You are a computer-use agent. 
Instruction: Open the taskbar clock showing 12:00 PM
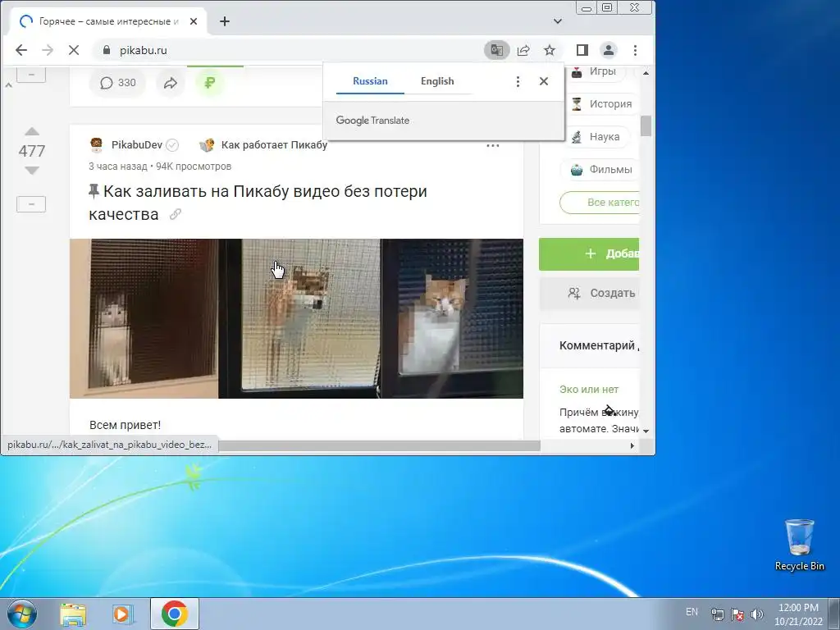point(798,614)
